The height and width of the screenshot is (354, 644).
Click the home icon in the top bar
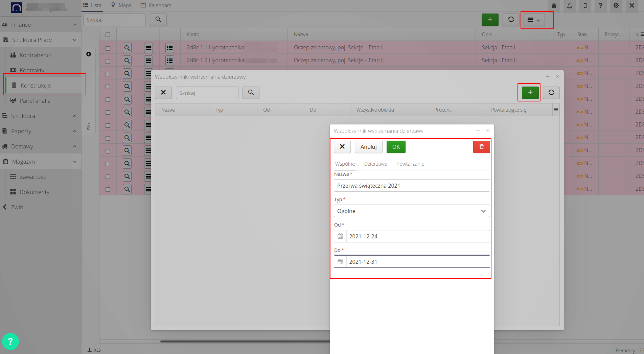pyautogui.click(x=554, y=6)
